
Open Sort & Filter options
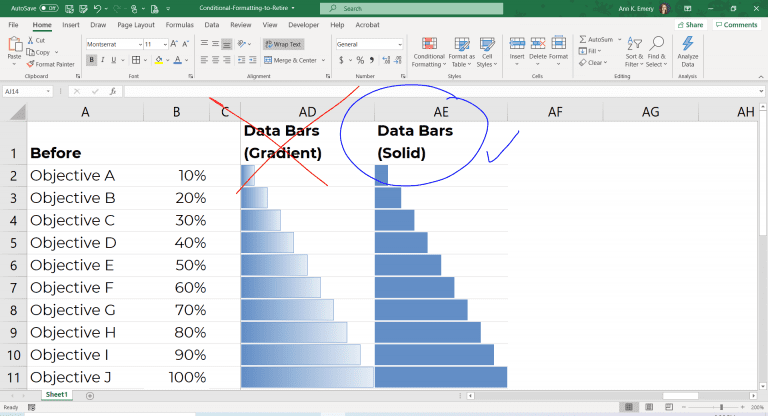click(633, 52)
